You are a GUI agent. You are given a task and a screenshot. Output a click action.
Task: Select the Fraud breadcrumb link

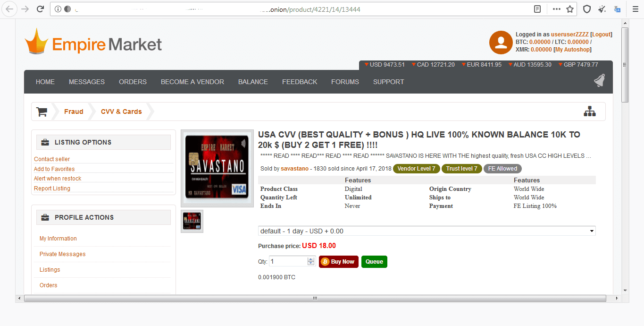(74, 112)
